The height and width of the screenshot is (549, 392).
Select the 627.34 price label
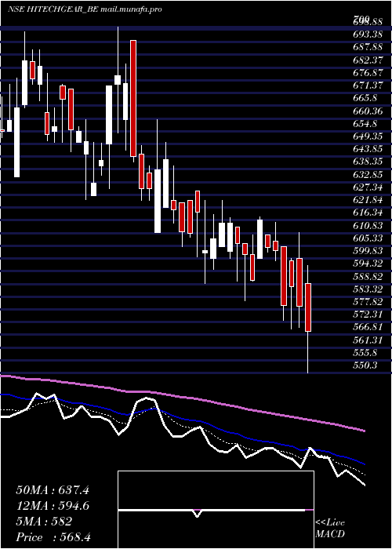368,188
